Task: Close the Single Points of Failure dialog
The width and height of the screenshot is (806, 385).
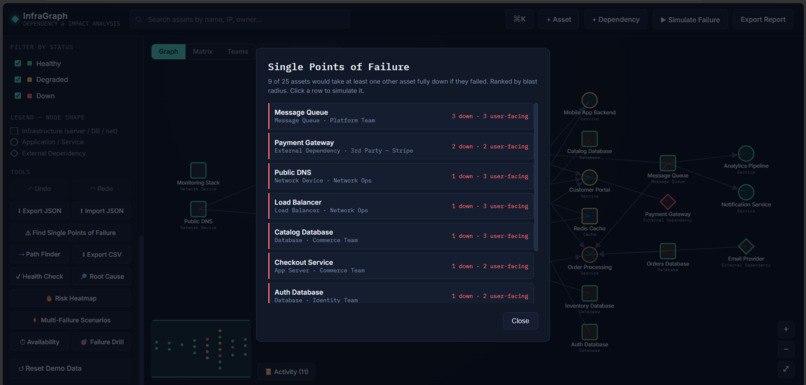Action: [520, 321]
